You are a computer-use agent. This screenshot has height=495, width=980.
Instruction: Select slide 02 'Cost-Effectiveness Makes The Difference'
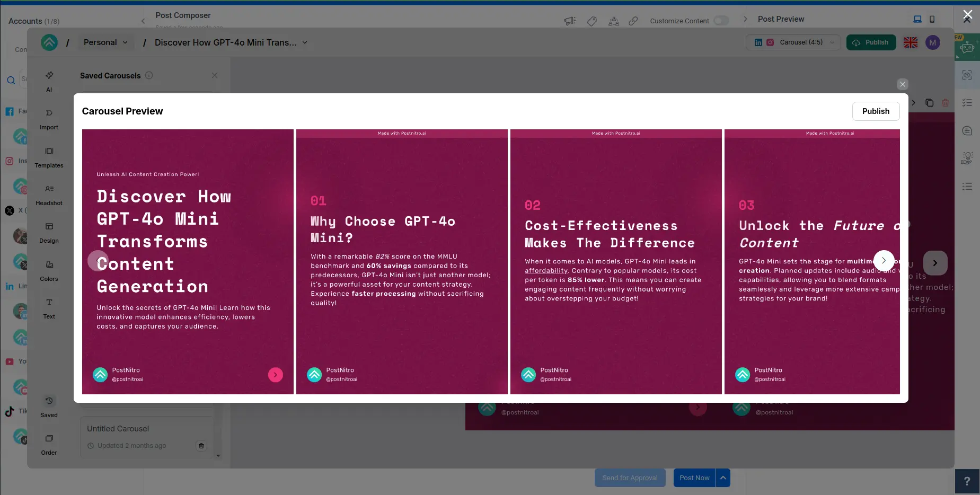616,262
